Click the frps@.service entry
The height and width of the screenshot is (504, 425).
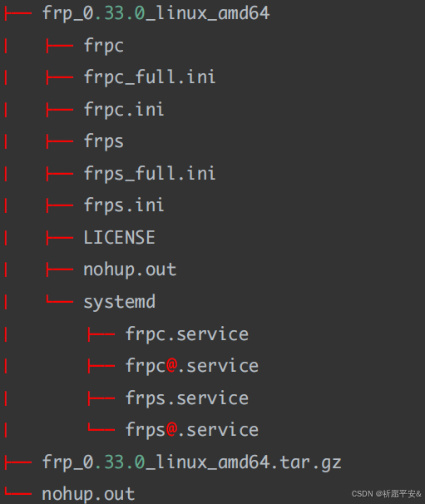[192, 430]
